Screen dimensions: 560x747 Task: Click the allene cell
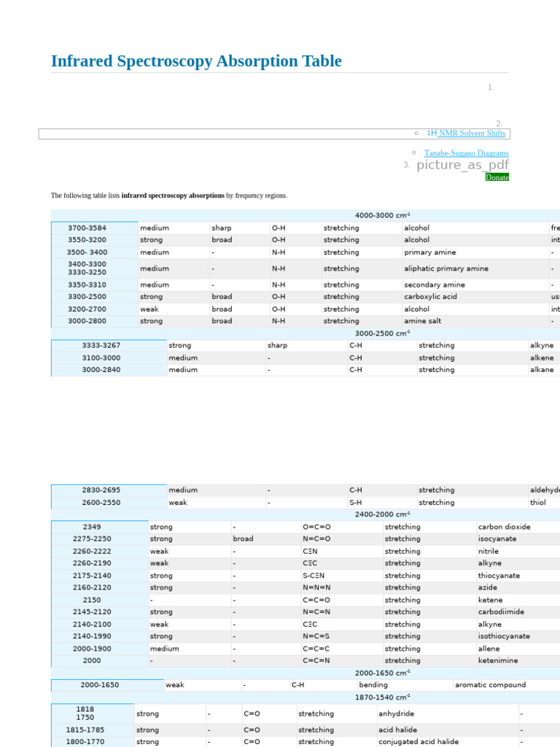click(x=518, y=649)
